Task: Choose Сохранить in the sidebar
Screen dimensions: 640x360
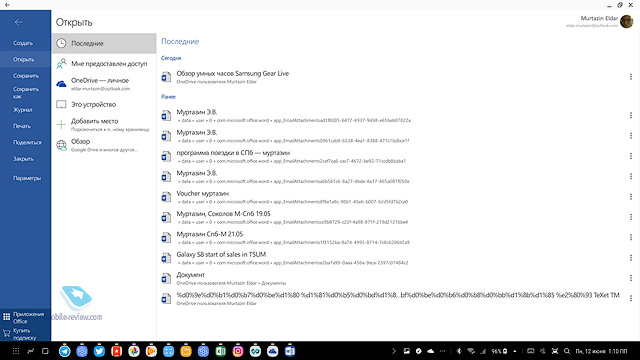Action: click(x=26, y=76)
